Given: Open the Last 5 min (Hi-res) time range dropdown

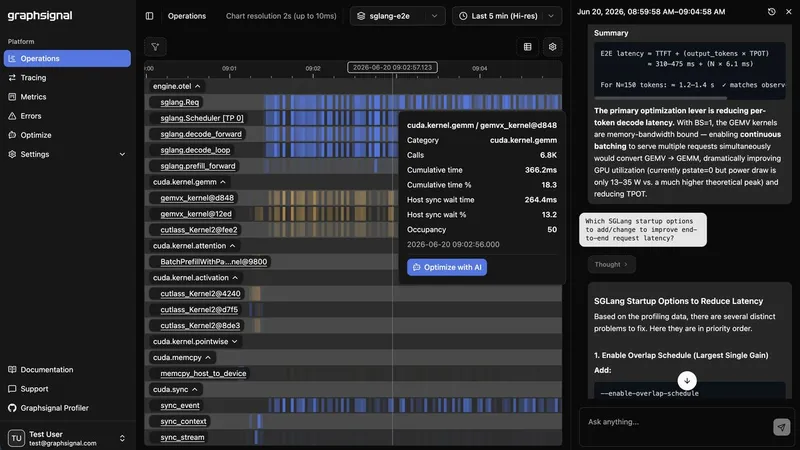Looking at the screenshot, I should tap(507, 16).
